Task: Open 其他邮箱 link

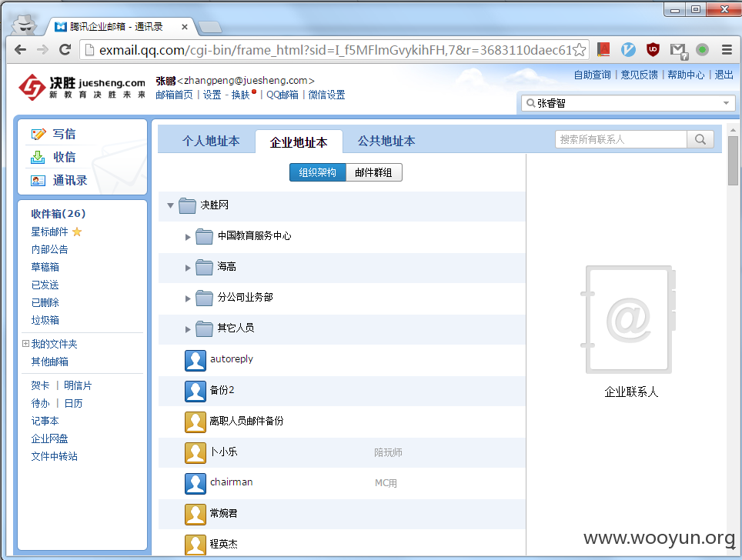Action: click(x=50, y=362)
